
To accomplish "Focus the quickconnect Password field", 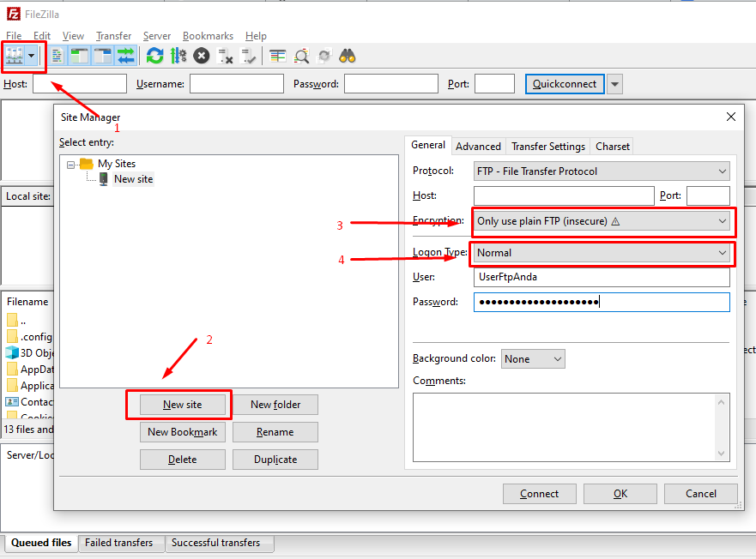I will click(x=391, y=84).
